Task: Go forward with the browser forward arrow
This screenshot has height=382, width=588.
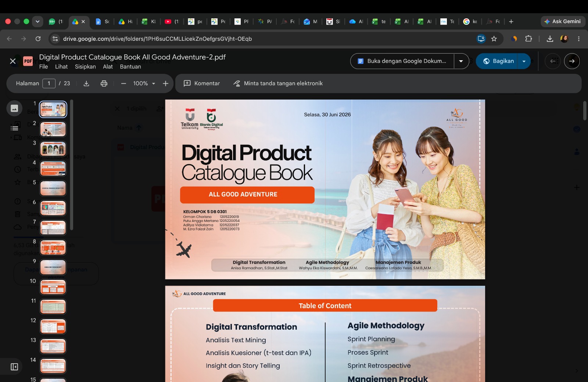Action: pos(24,39)
